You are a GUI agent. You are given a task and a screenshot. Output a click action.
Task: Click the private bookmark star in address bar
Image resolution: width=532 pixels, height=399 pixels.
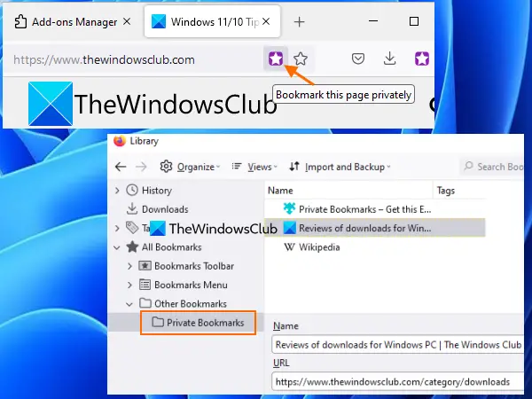276,59
